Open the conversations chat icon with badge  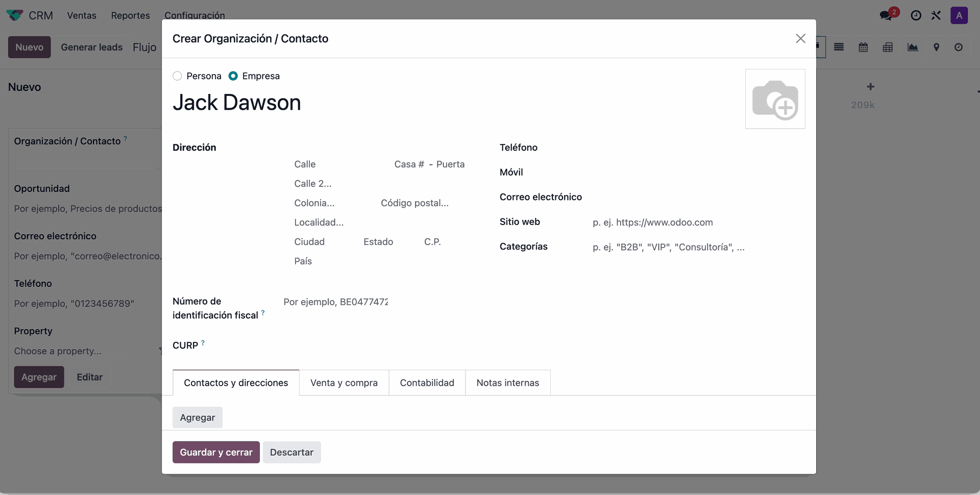(886, 15)
